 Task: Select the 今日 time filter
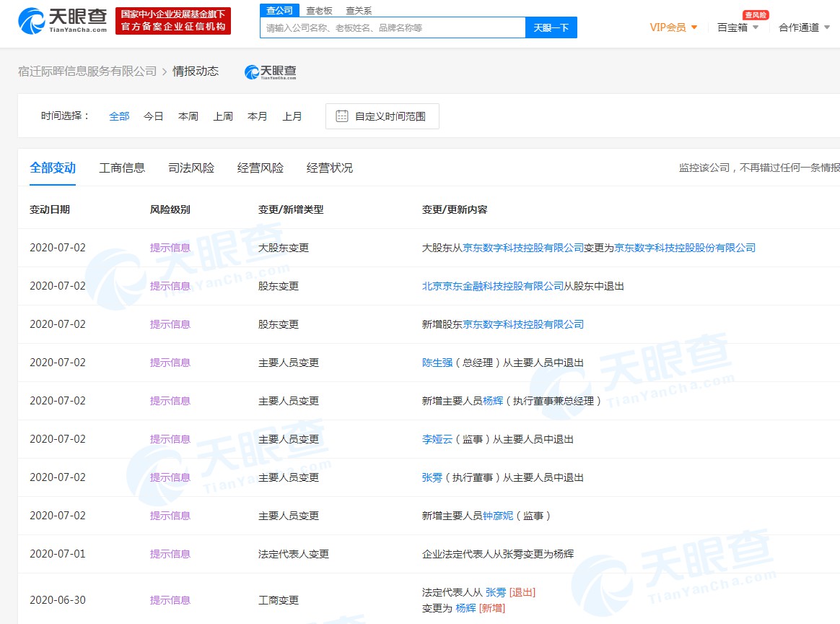[x=153, y=116]
